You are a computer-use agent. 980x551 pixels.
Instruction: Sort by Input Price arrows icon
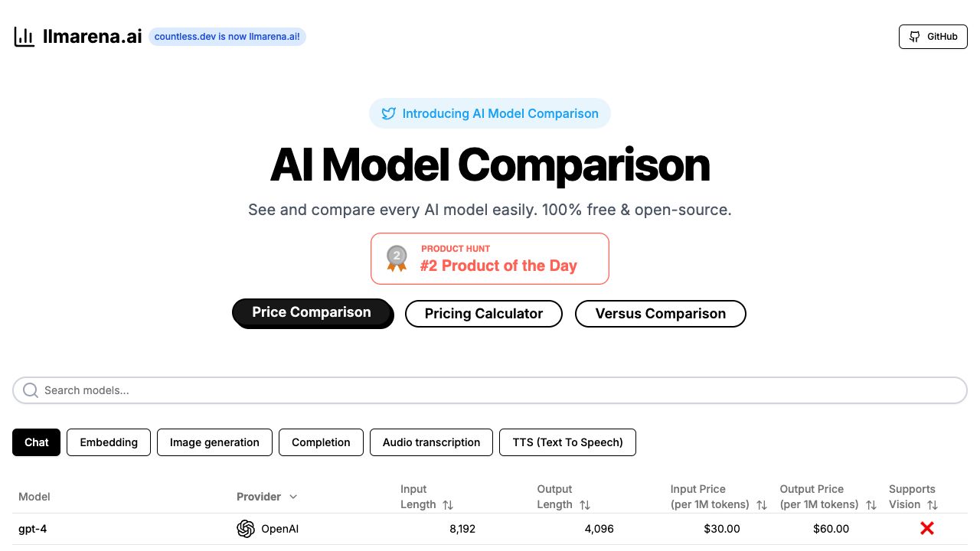pyautogui.click(x=762, y=505)
